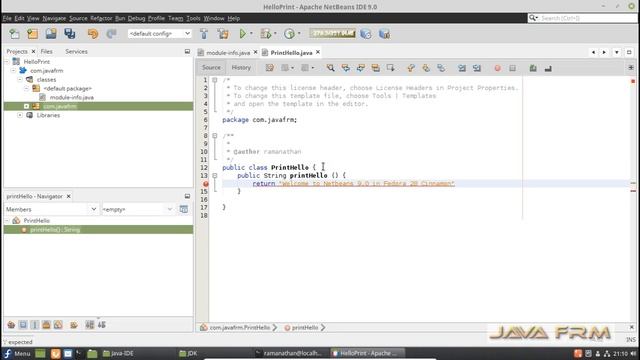
Task: Collapse the HelloPrint project node
Action: pyautogui.click(x=7, y=62)
